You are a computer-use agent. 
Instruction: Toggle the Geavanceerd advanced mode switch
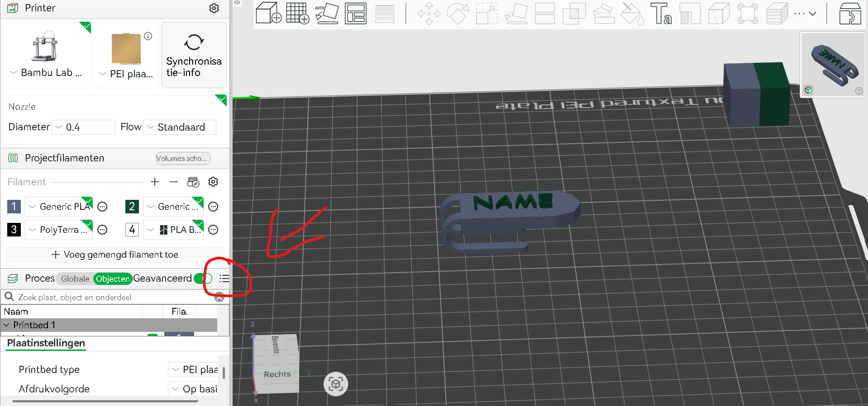click(x=203, y=279)
